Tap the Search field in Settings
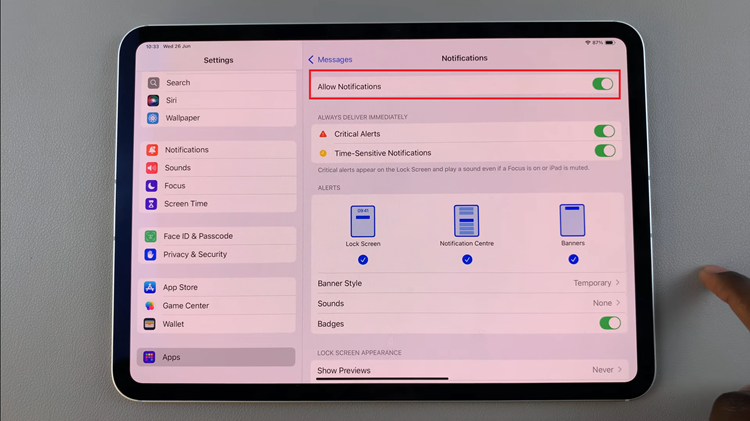 click(220, 82)
